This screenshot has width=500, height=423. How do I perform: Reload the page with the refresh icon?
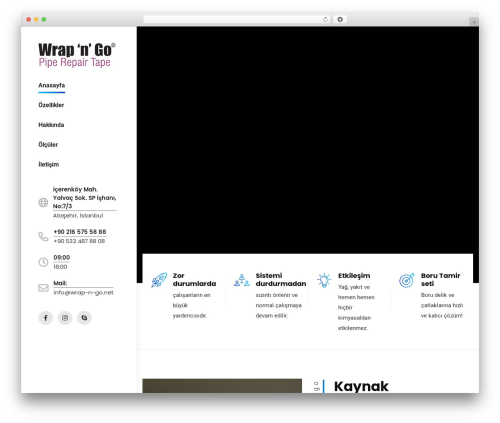[325, 19]
